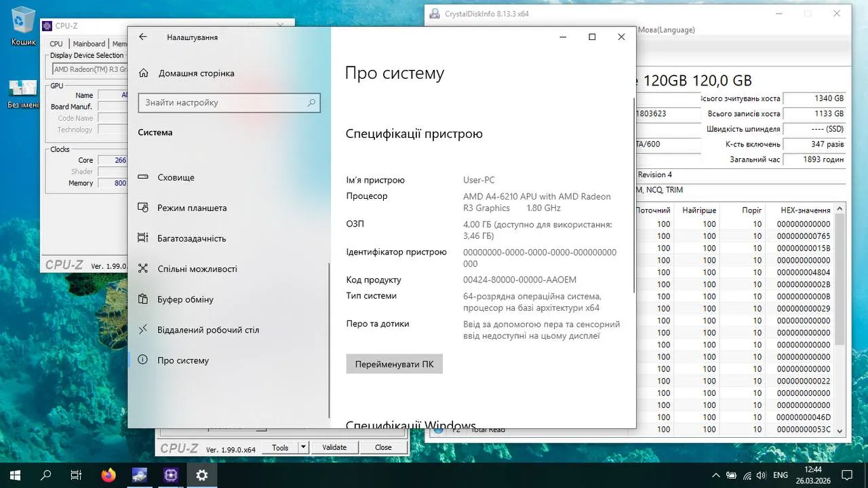Open the Display Device Selection combo box
The height and width of the screenshot is (488, 868).
(x=90, y=69)
